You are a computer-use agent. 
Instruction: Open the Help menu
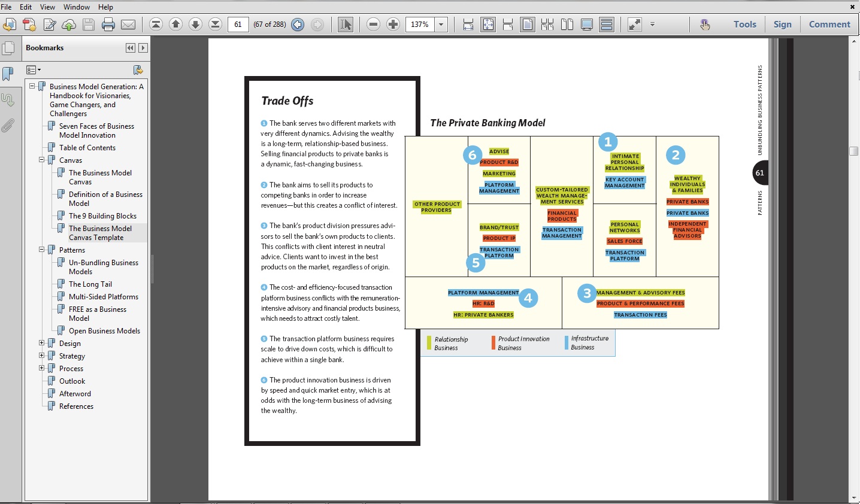(105, 7)
